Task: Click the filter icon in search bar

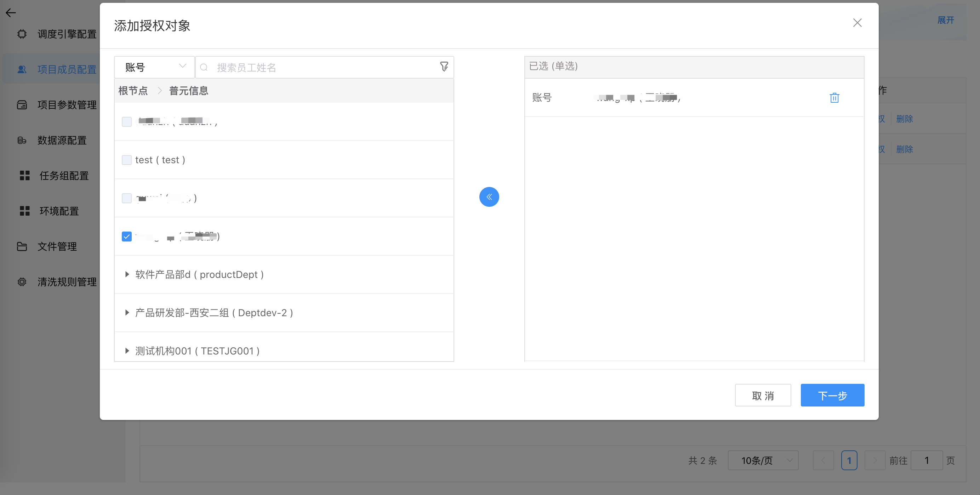Action: coord(444,66)
